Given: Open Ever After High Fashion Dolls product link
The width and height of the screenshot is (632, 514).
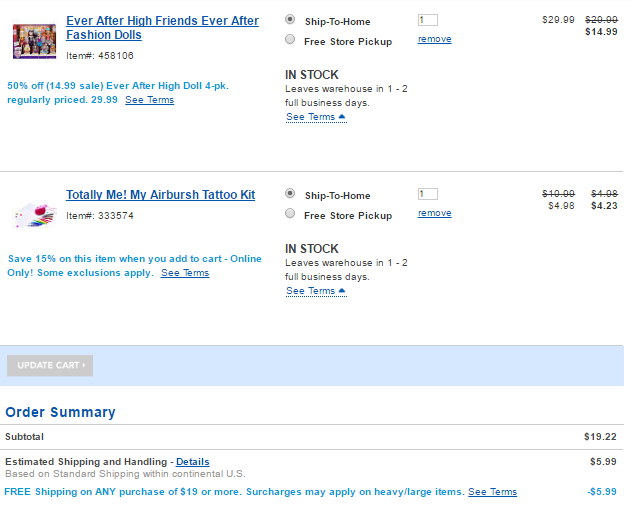Looking at the screenshot, I should point(162,28).
